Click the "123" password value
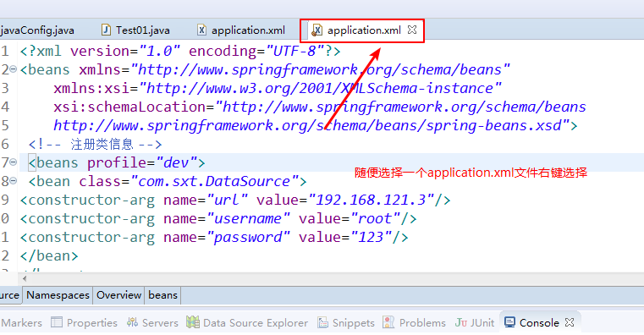Image resolution: width=644 pixels, height=335 pixels. pos(371,237)
